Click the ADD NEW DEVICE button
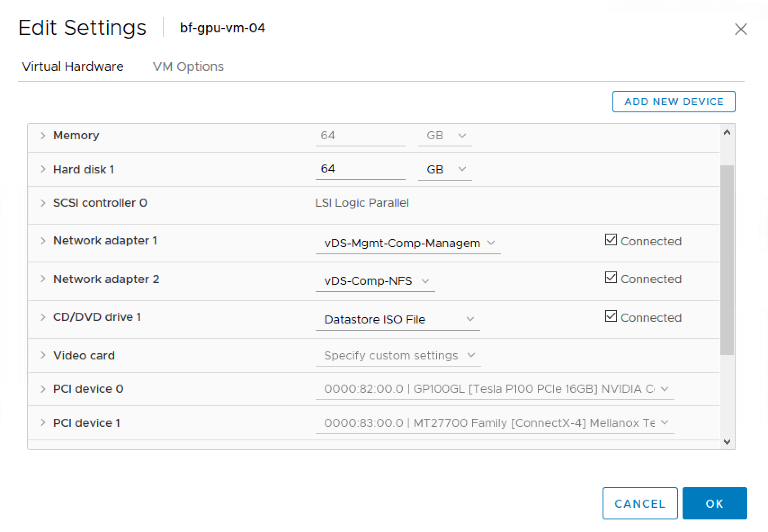 click(674, 102)
